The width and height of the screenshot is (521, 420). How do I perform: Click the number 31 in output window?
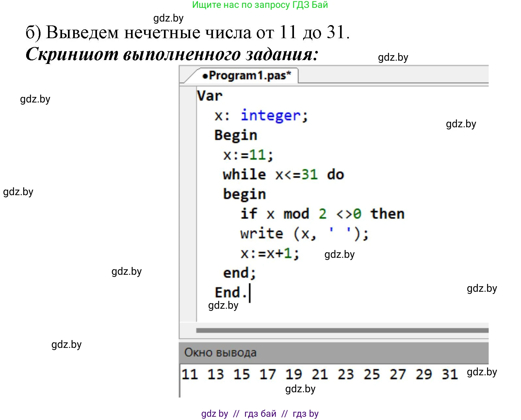449,374
